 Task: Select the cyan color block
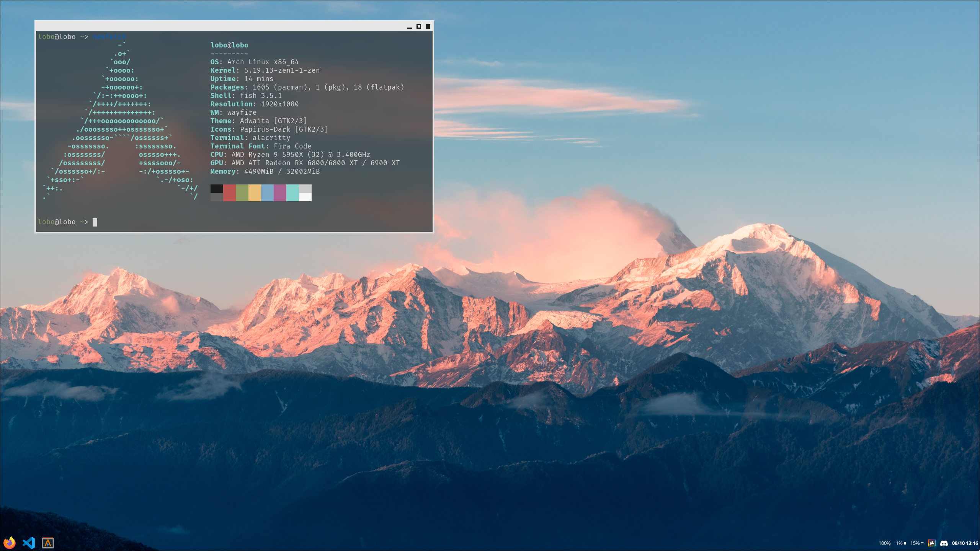(x=292, y=192)
